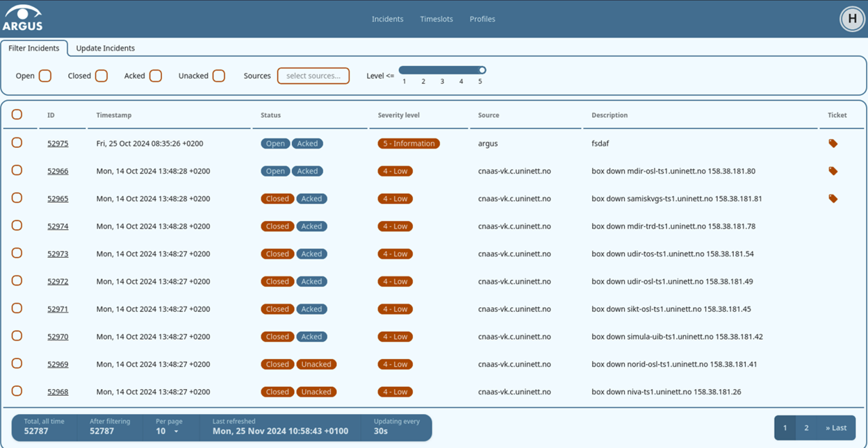Select all incidents with the header checkbox
Image resolution: width=868 pixels, height=448 pixels.
[x=17, y=115]
